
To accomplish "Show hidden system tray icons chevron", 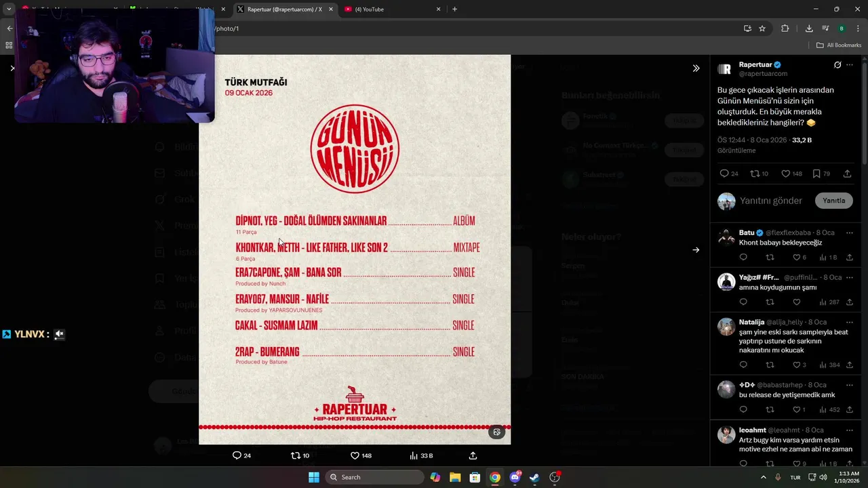I will pyautogui.click(x=763, y=477).
